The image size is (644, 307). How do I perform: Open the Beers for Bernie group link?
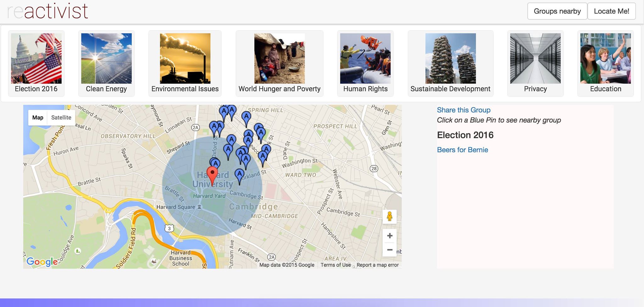[x=463, y=150]
